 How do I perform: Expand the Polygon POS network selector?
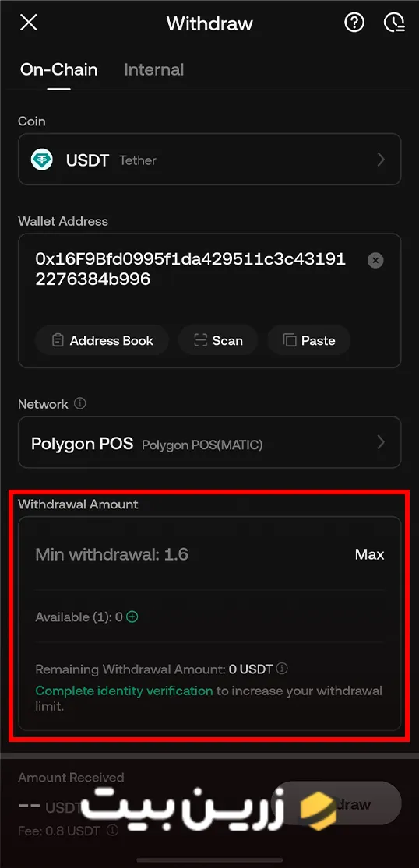point(209,442)
